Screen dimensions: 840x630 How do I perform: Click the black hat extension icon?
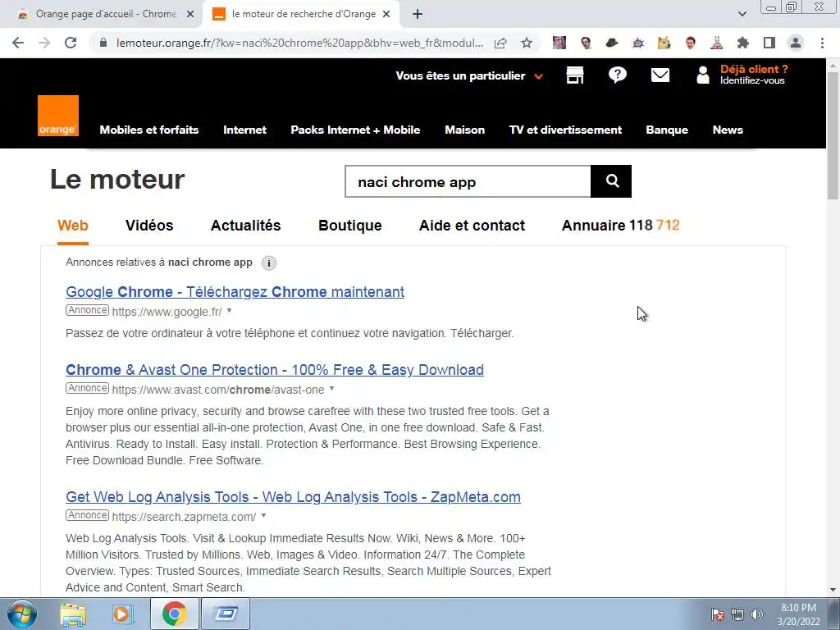click(612, 43)
